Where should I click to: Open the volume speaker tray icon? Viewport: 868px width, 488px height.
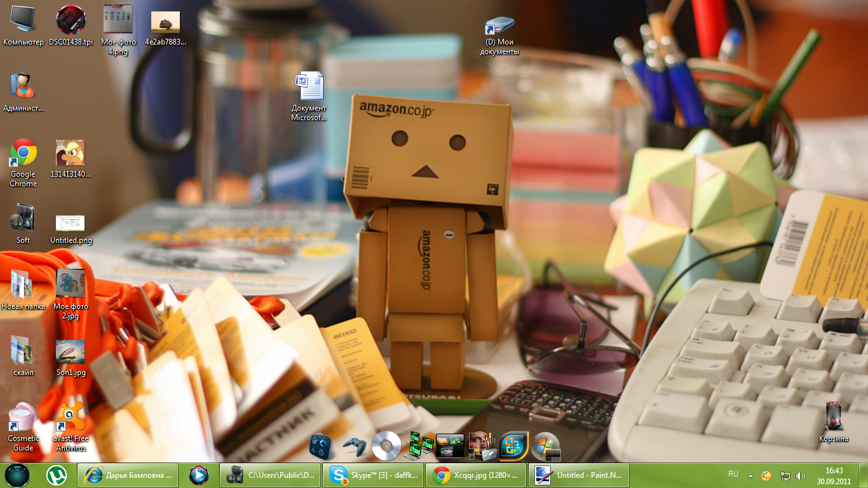click(x=800, y=475)
